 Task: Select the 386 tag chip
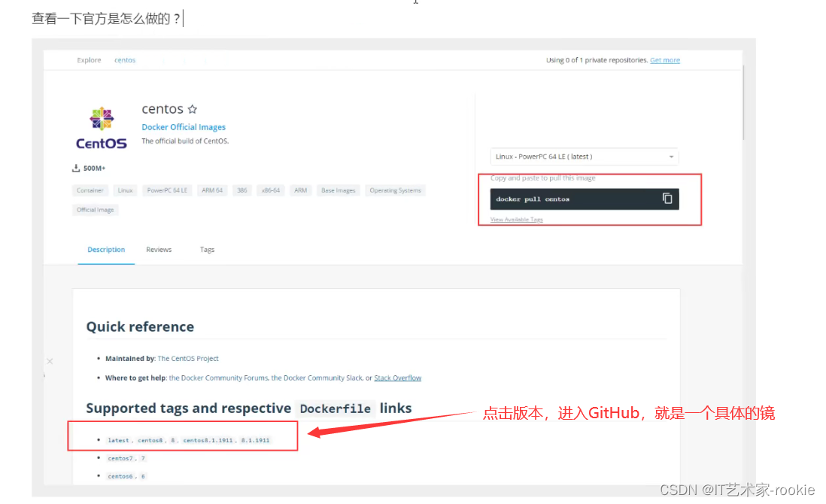241,190
